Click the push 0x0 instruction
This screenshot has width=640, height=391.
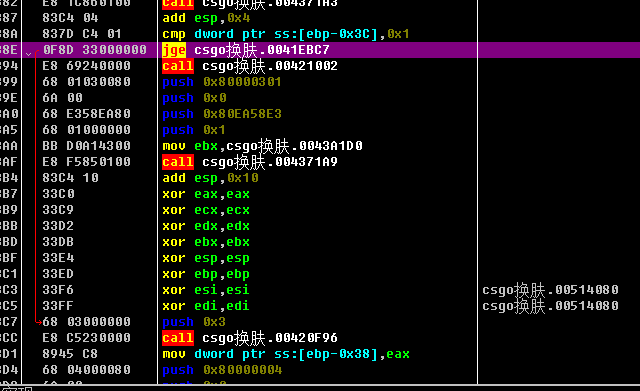point(194,98)
